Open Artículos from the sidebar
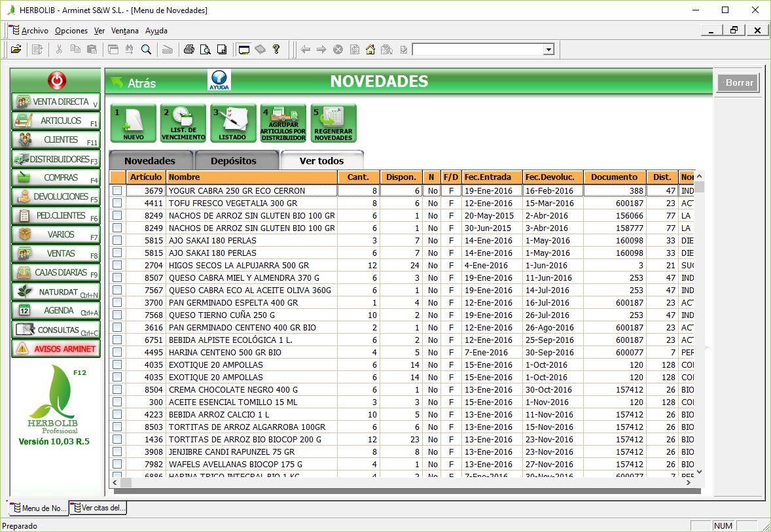 click(x=56, y=120)
